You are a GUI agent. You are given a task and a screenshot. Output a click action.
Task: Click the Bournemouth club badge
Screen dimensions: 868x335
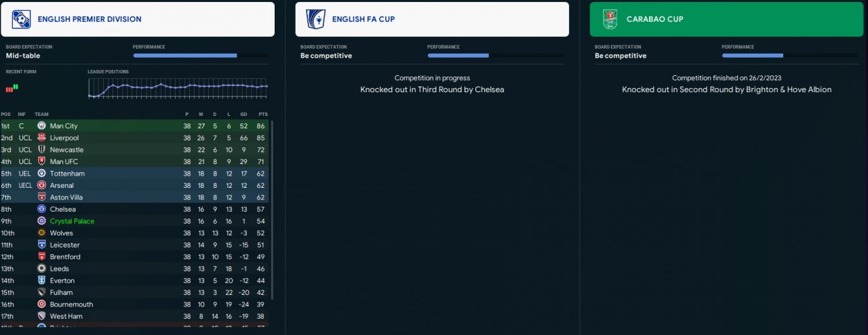(41, 304)
